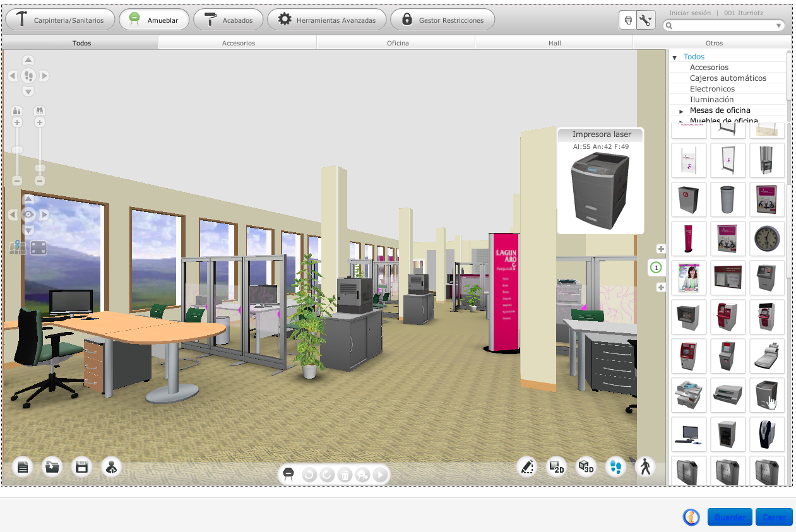Viewport: 796px width, 532px height.
Task: Click the eye look-around center button
Action: click(x=28, y=215)
